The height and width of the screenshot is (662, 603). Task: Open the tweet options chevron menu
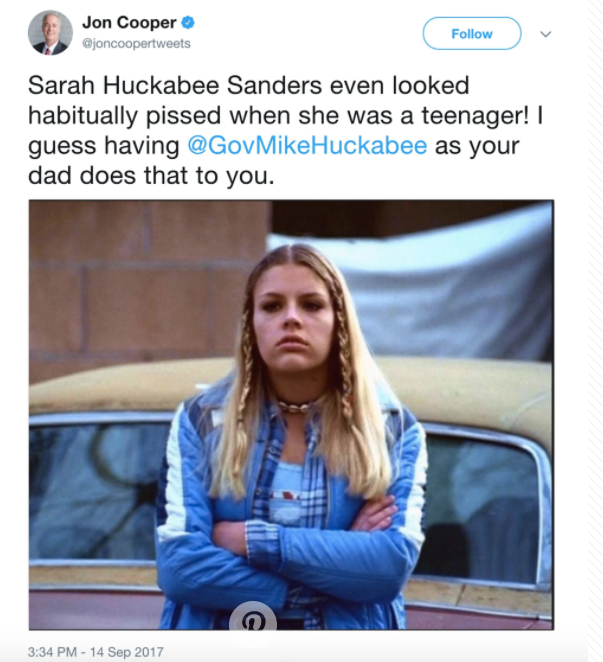(546, 34)
